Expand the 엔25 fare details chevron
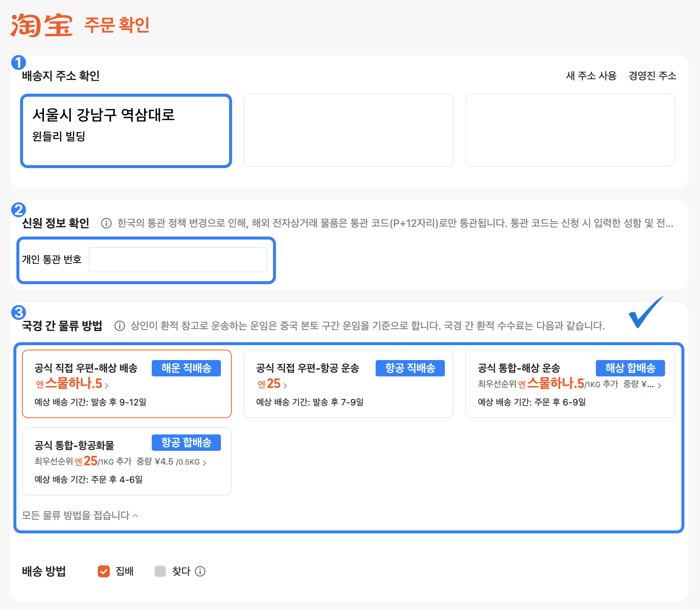This screenshot has width=700, height=610. pos(286,385)
